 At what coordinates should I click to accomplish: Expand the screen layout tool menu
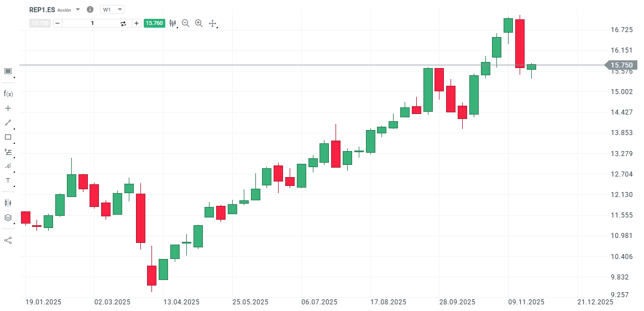coord(8,71)
